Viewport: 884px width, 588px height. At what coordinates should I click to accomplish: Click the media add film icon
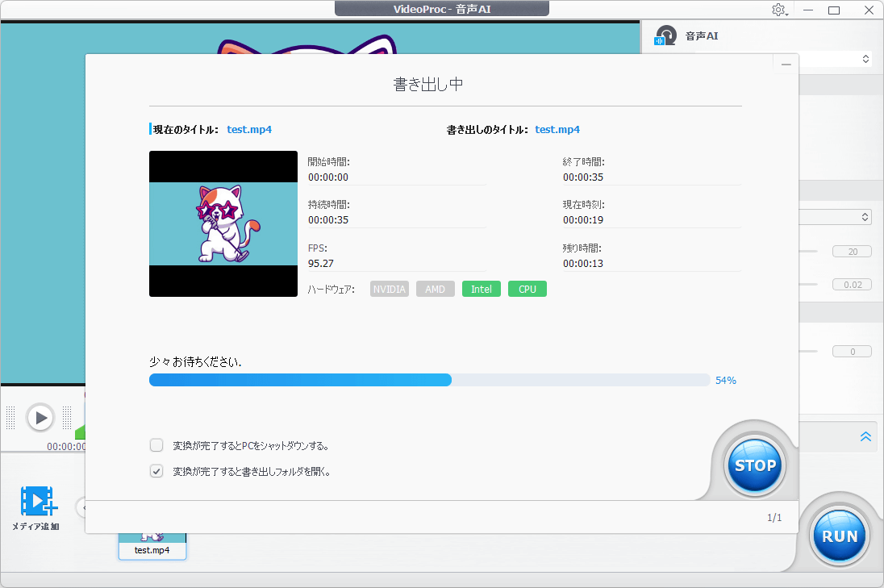[x=37, y=502]
